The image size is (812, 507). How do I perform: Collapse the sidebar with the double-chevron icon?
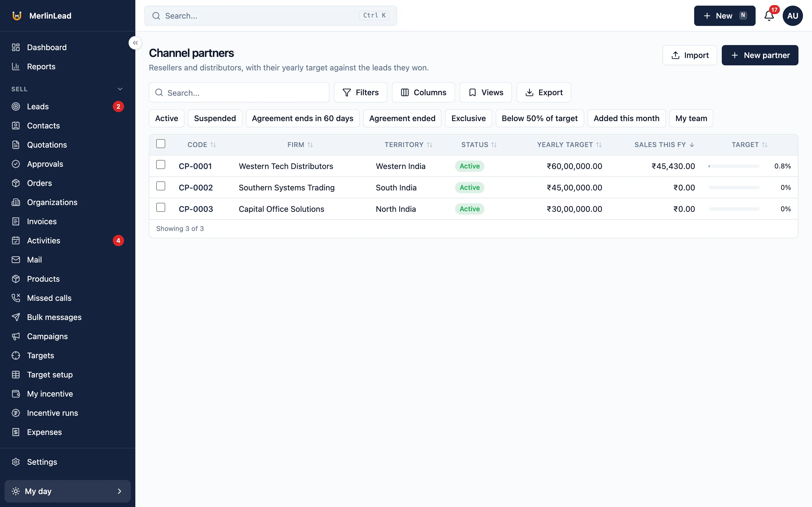[135, 43]
